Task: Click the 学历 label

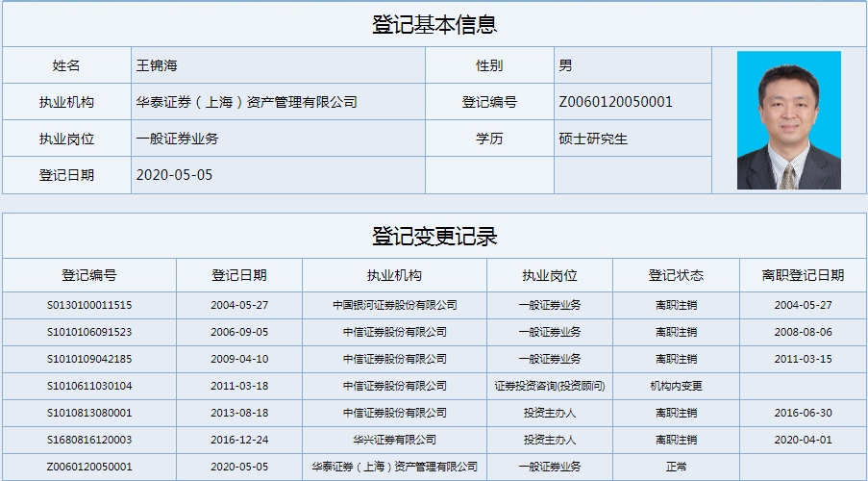Action: 489,139
